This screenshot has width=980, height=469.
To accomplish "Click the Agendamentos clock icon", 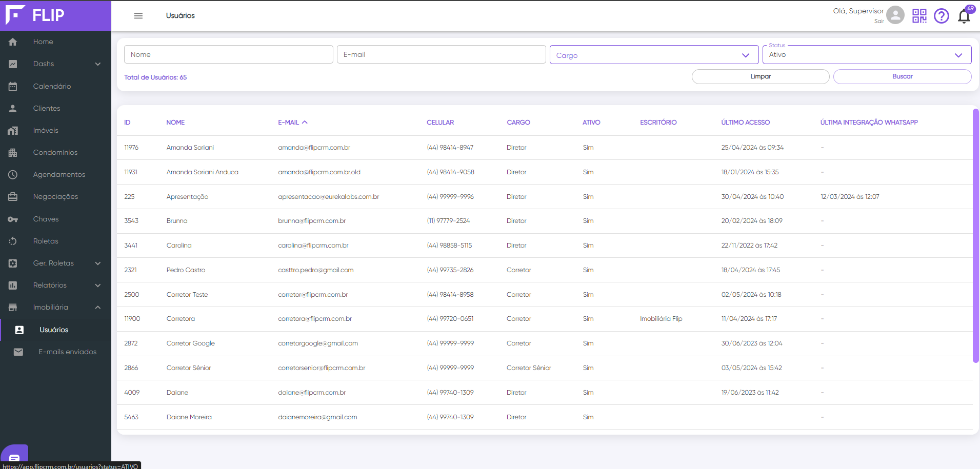I will tap(13, 175).
